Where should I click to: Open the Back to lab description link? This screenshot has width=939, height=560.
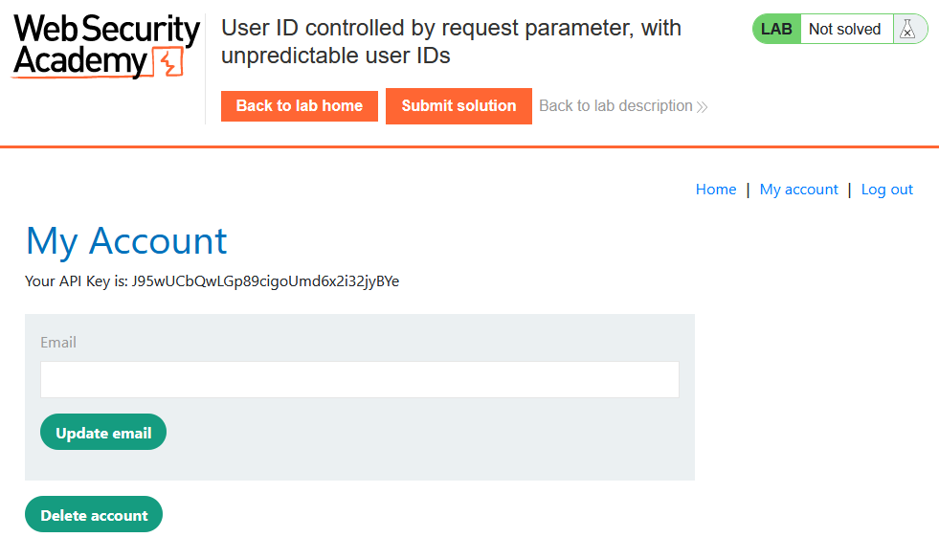(x=615, y=106)
